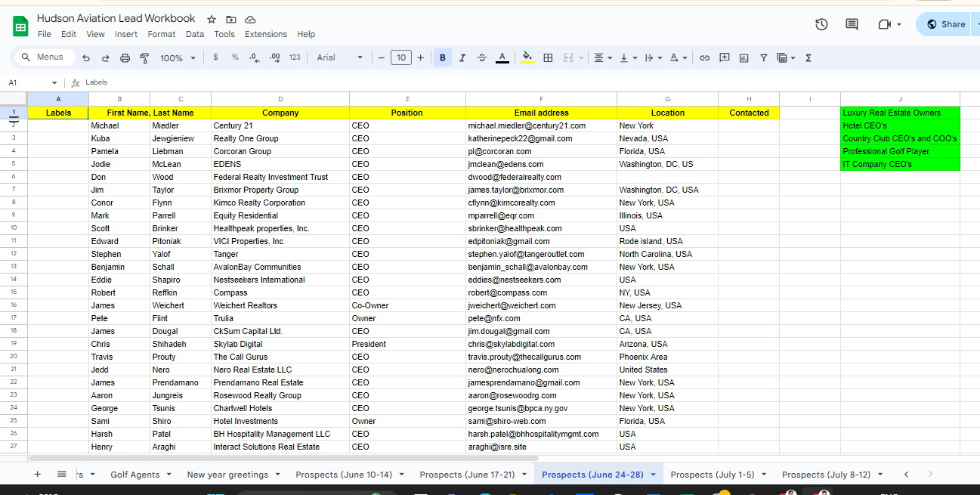Expand vertical align options

627,57
